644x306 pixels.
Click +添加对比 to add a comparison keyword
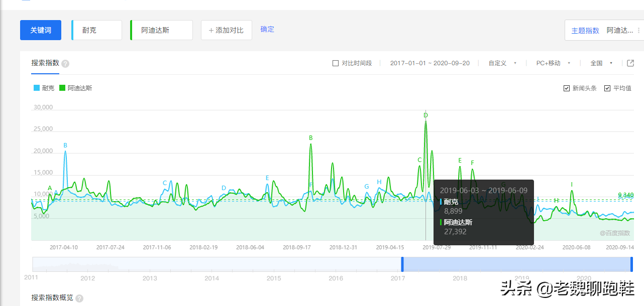pyautogui.click(x=226, y=30)
